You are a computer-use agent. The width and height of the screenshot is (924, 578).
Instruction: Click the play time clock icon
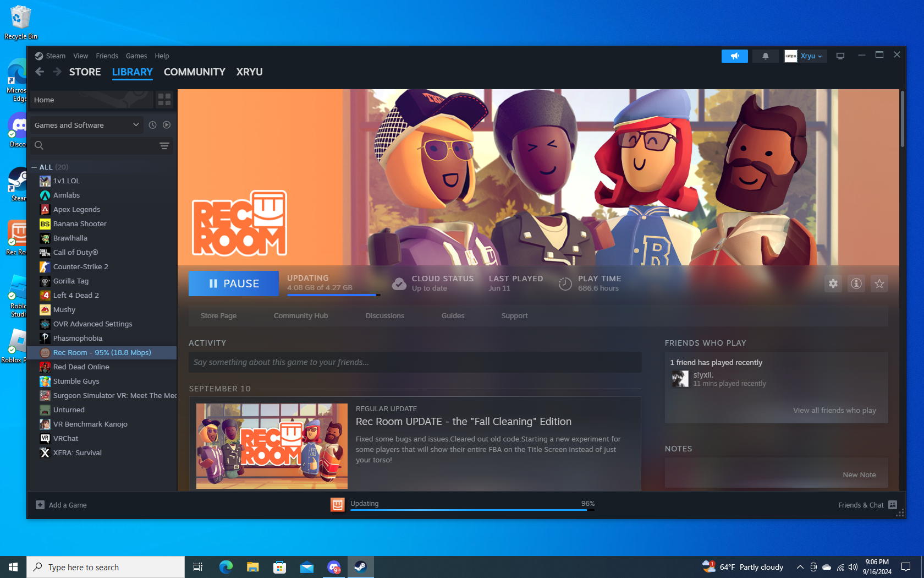coord(565,283)
